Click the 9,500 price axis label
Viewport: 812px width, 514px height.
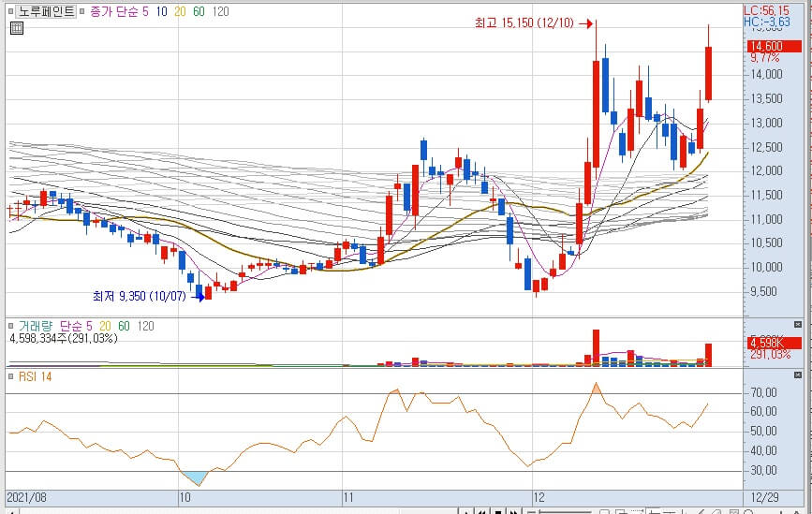coord(764,291)
